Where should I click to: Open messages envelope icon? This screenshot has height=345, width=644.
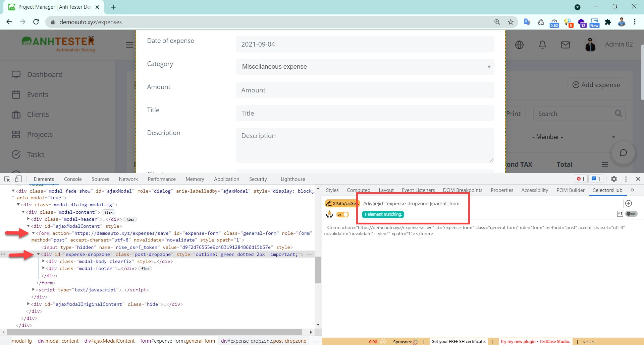coord(566,45)
